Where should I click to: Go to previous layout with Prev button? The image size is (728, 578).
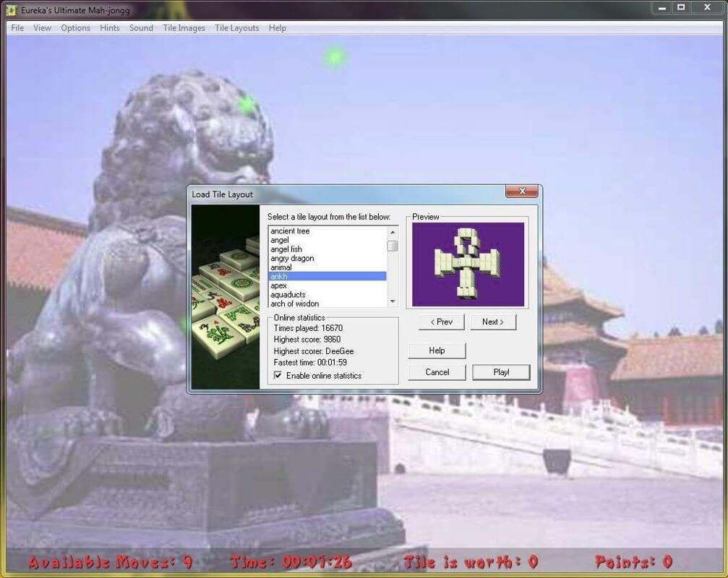(x=441, y=322)
